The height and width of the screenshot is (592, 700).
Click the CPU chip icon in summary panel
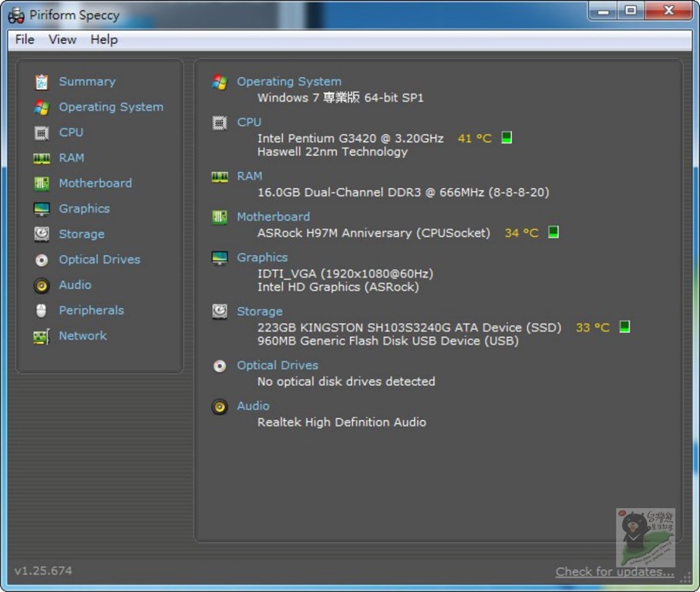[x=220, y=123]
